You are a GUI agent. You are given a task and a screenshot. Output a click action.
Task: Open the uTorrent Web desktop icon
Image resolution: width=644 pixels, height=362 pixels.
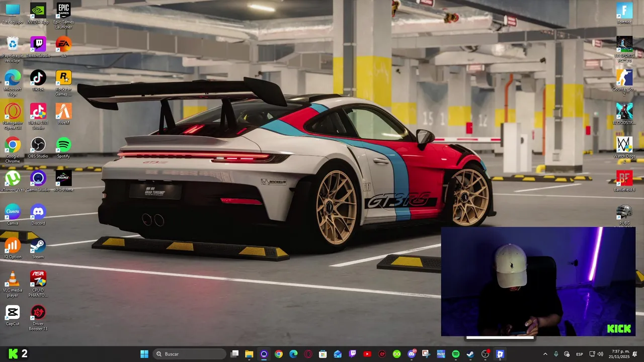pos(13,181)
